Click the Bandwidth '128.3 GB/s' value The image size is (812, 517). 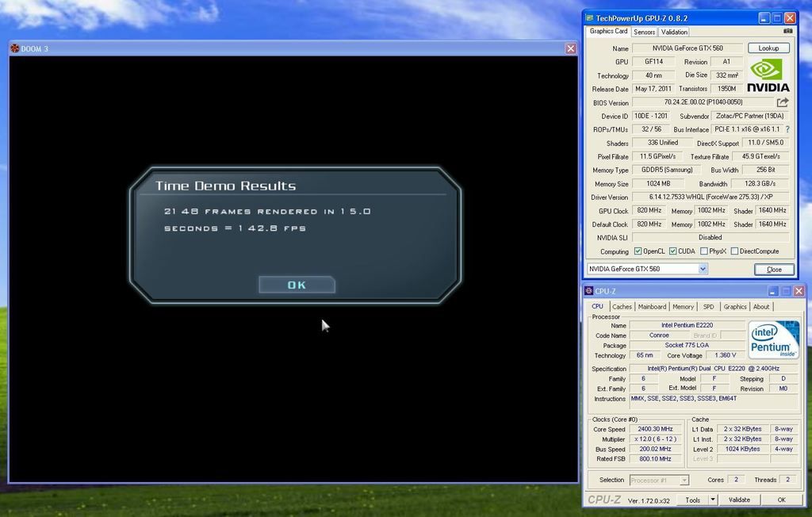tap(760, 183)
